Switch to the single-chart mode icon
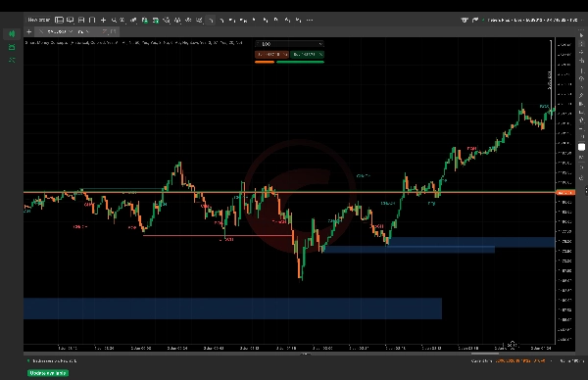The width and height of the screenshot is (588, 380). coord(92,20)
